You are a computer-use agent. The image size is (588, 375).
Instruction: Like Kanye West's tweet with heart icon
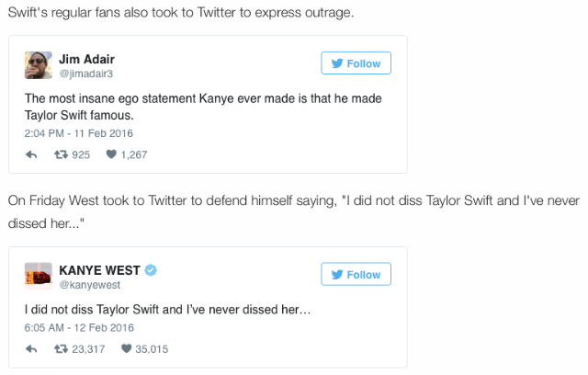pyautogui.click(x=127, y=348)
